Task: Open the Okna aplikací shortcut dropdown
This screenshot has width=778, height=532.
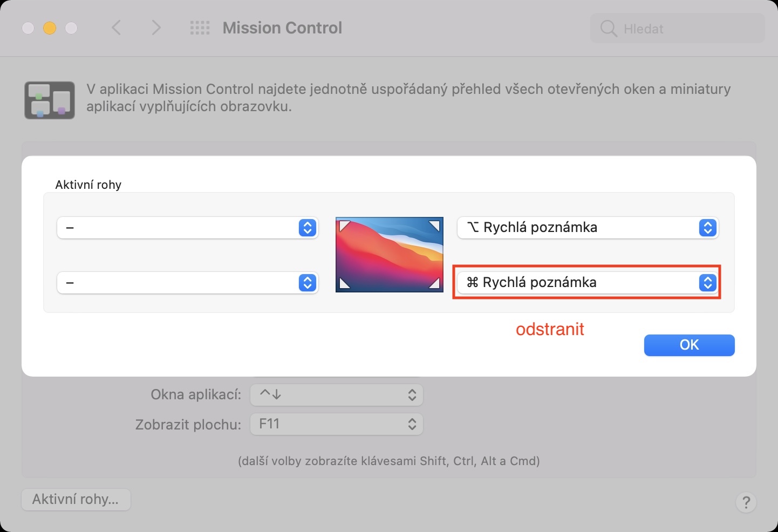Action: (336, 395)
